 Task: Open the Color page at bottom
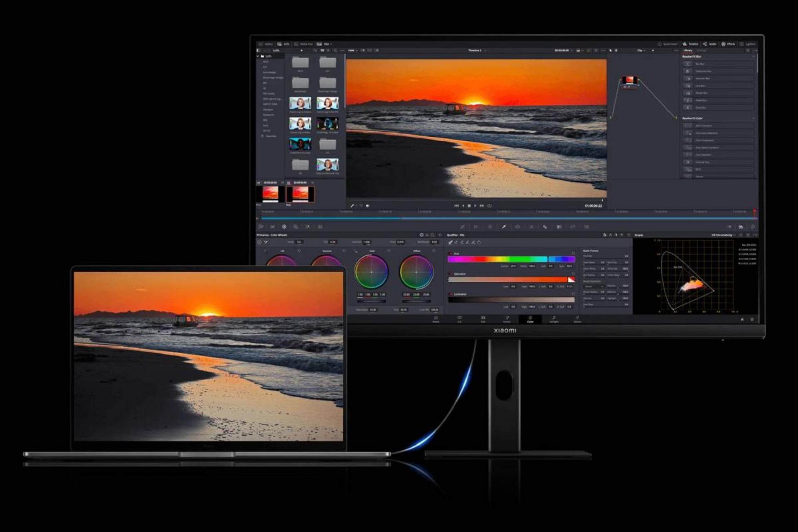(x=530, y=319)
